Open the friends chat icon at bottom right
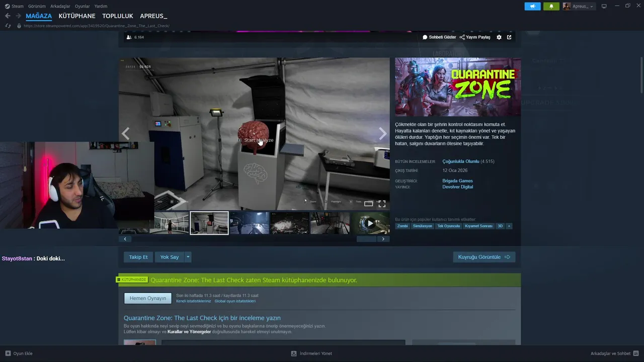 tap(636, 353)
